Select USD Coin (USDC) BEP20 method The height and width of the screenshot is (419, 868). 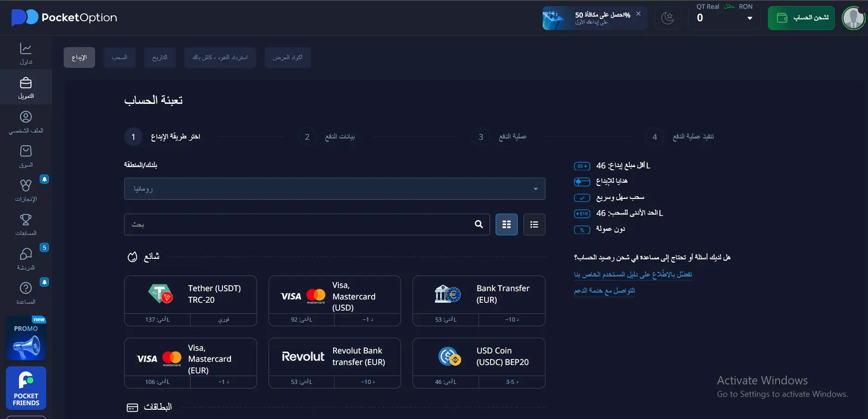[x=479, y=363]
